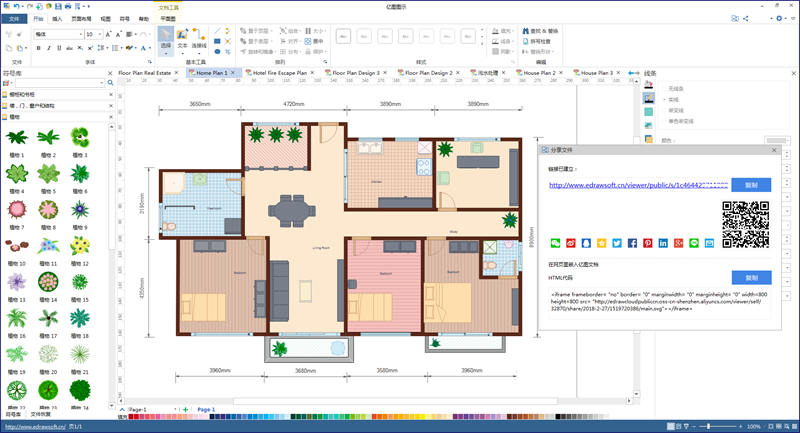Expand the 对齐 align dropdown
800x433 pixels.
click(x=301, y=41)
